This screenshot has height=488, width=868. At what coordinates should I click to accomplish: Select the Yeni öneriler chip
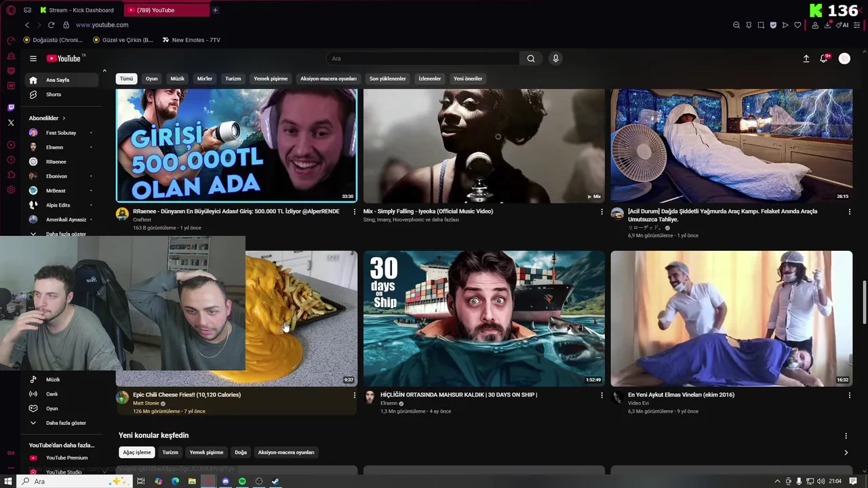pyautogui.click(x=468, y=79)
